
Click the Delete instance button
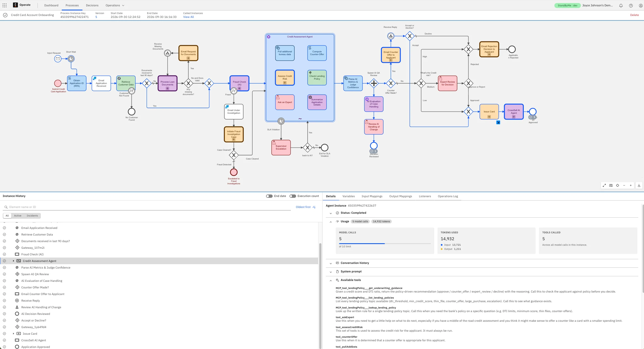634,15
